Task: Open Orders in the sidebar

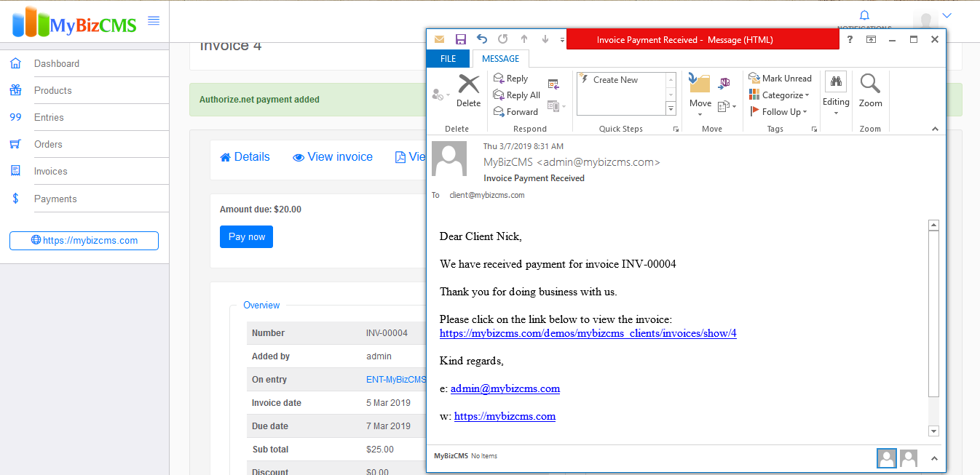Action: (48, 144)
